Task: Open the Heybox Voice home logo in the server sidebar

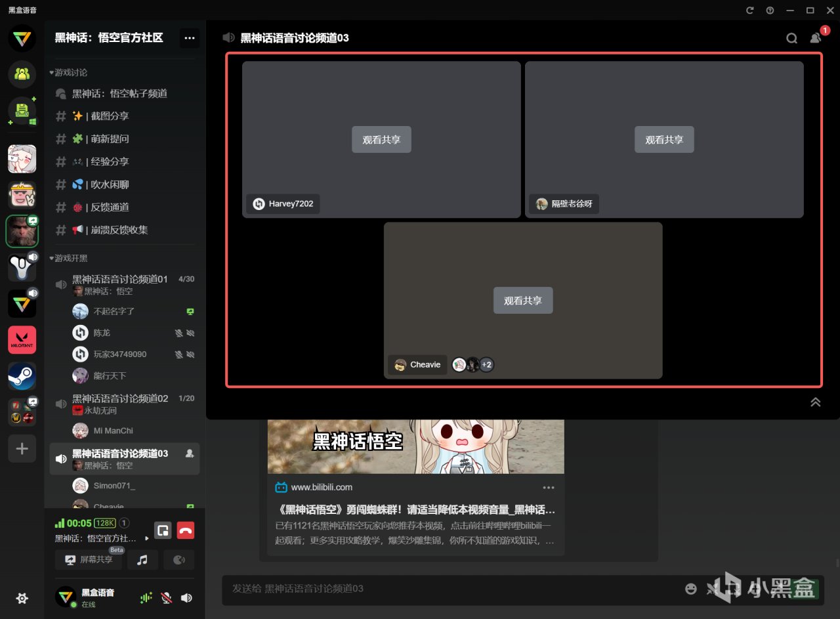Action: pos(22,38)
